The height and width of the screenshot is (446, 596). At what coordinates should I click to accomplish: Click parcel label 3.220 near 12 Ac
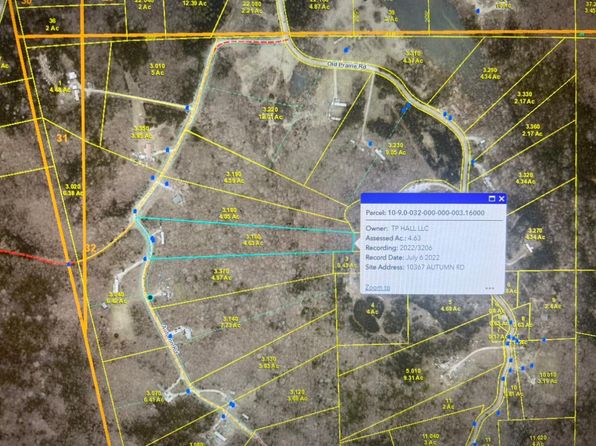(x=270, y=113)
